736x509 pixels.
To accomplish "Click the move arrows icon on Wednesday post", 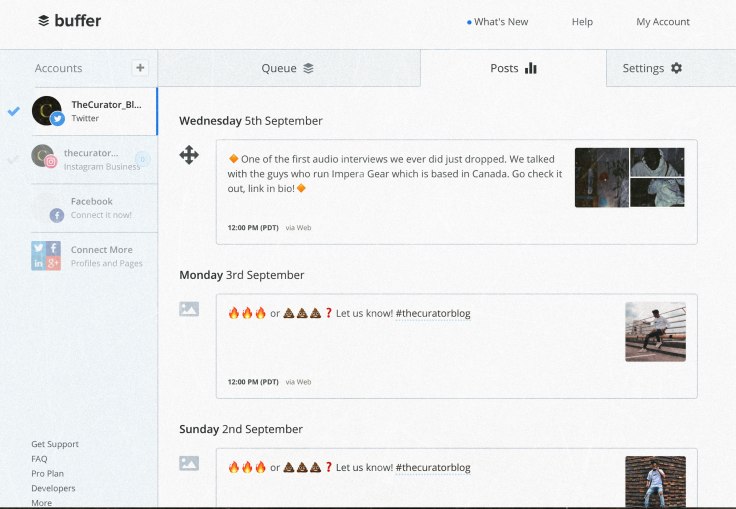I will coord(189,155).
